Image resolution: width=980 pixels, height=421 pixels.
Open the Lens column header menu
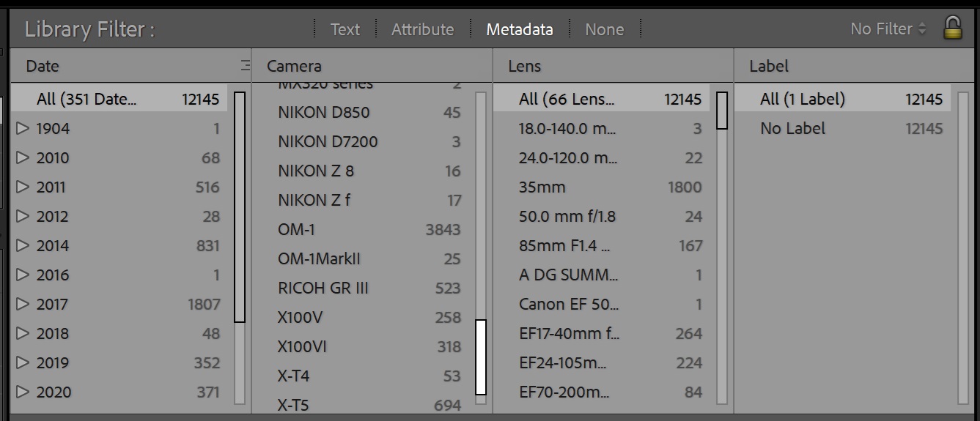click(x=525, y=66)
